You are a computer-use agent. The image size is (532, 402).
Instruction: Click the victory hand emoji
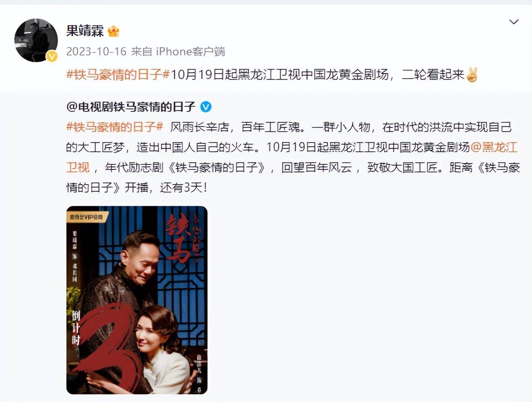[x=472, y=74]
